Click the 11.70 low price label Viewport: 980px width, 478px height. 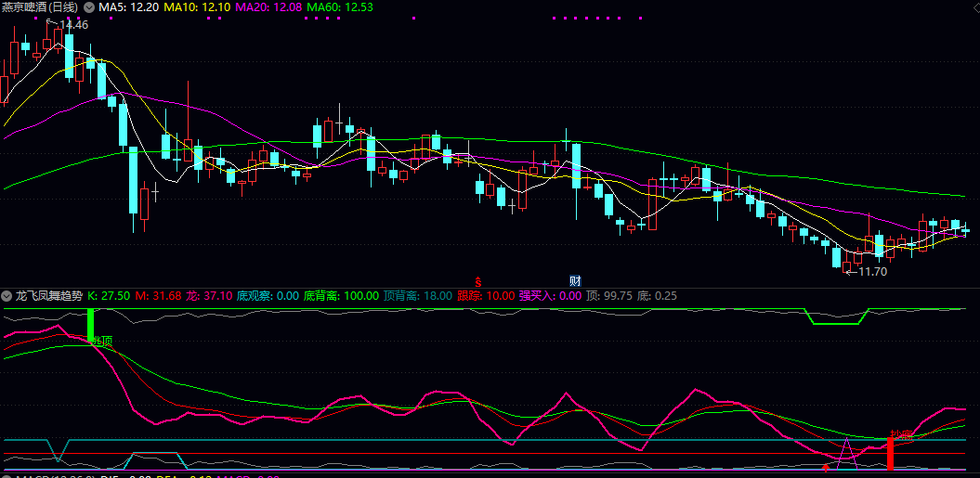point(871,272)
